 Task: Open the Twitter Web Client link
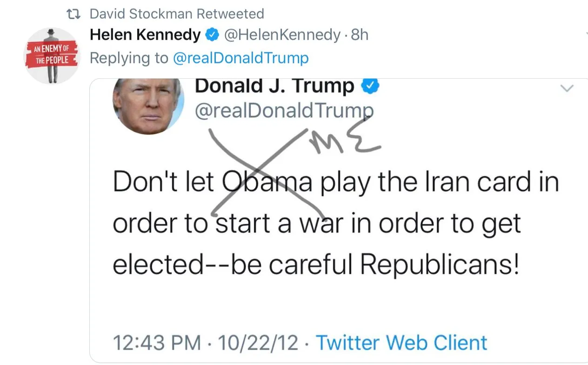[401, 343]
